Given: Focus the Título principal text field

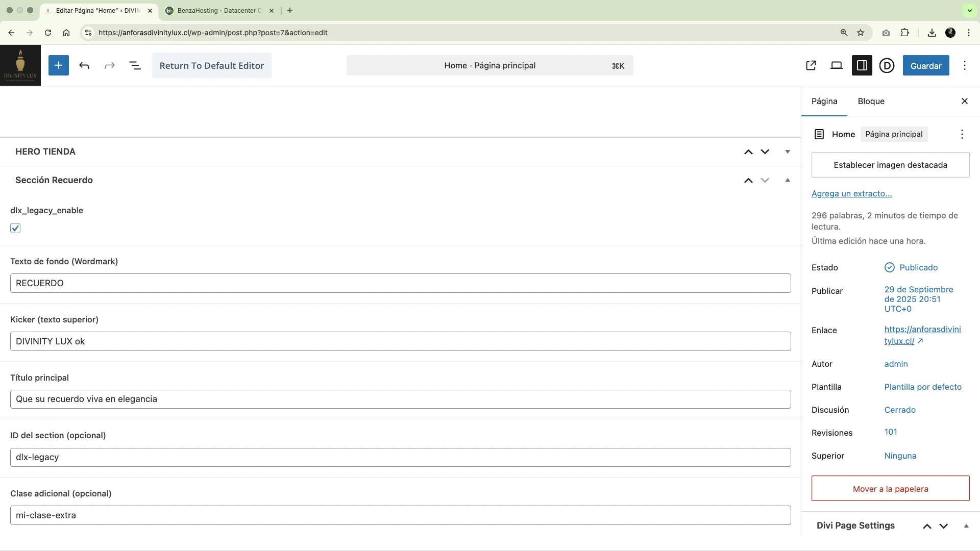Looking at the screenshot, I should coord(401,399).
